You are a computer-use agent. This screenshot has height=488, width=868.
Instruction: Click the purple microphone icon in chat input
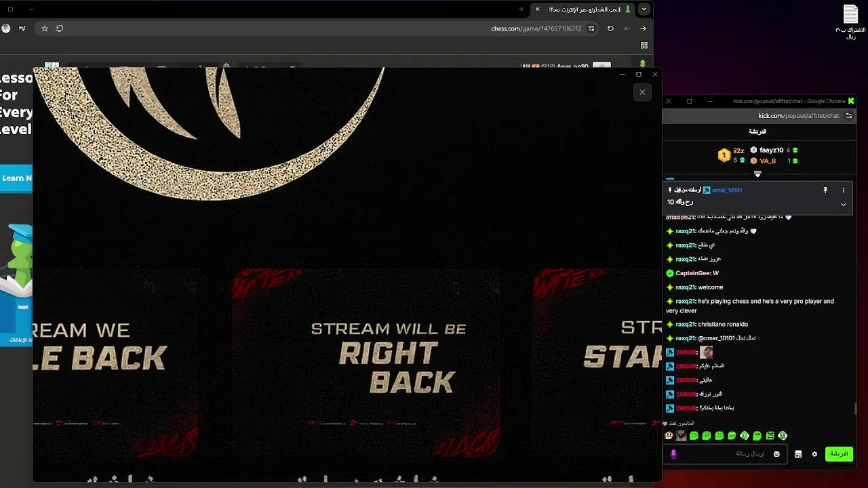pyautogui.click(x=673, y=454)
